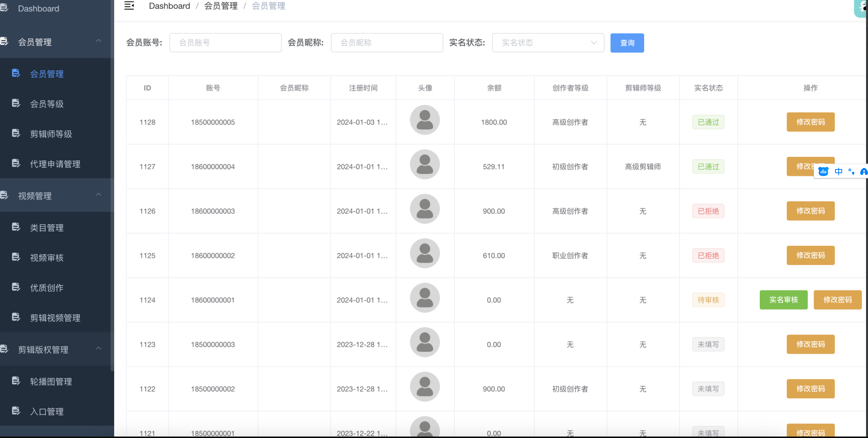Click the 视频审核 menu icon
Image resolution: width=868 pixels, height=438 pixels.
[x=16, y=257]
